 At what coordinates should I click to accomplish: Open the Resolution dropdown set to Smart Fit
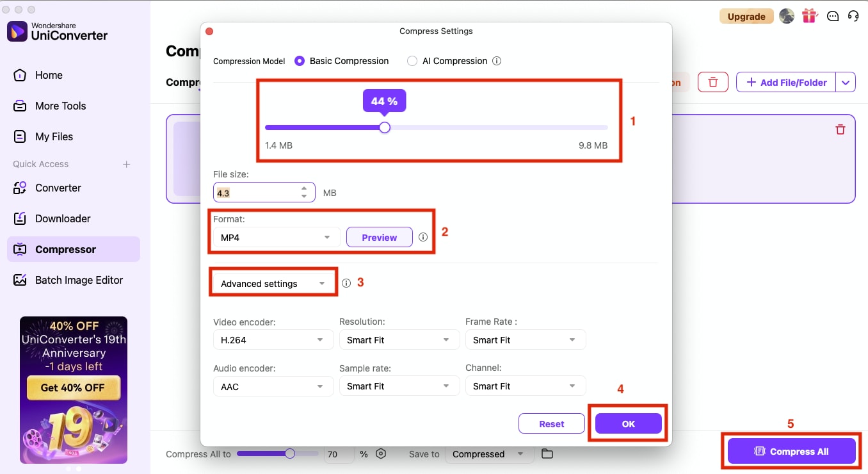click(x=399, y=339)
